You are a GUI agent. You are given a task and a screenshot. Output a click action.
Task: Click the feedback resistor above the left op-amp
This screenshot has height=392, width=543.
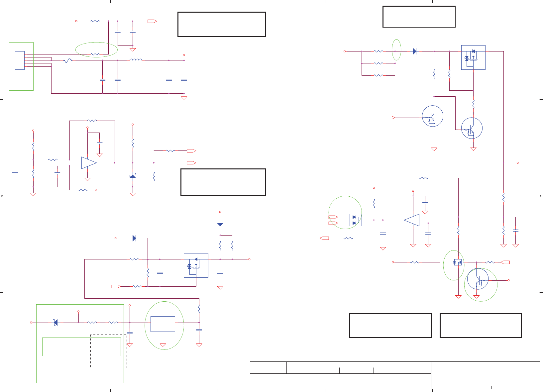tap(92, 121)
